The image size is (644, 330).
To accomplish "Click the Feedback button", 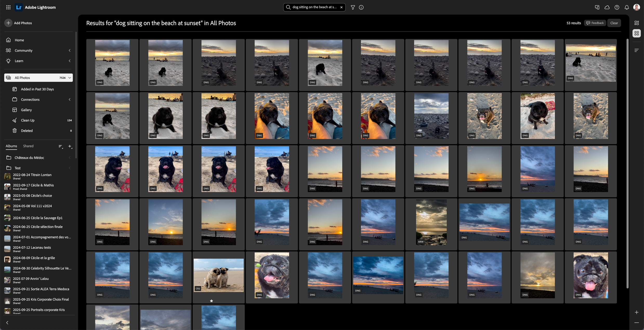I will (595, 23).
